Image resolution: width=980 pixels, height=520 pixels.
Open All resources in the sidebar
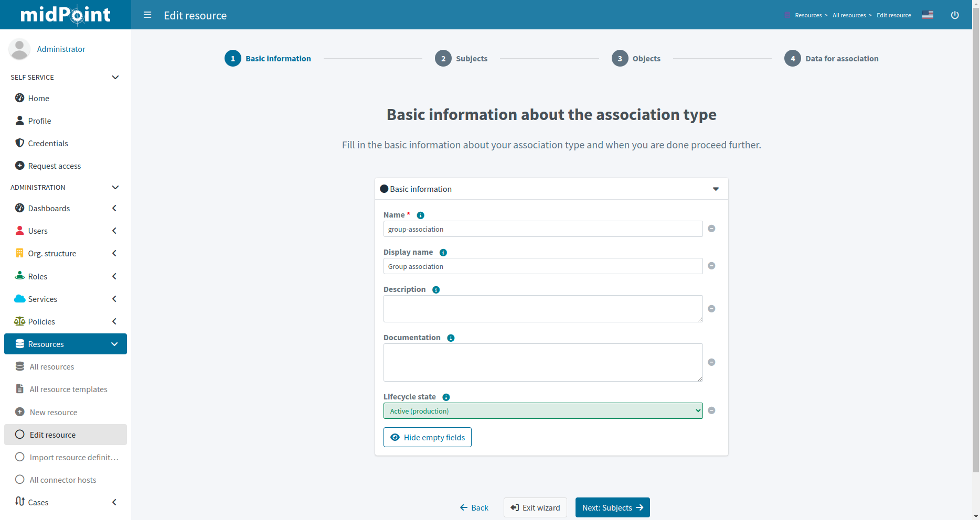[x=52, y=366]
